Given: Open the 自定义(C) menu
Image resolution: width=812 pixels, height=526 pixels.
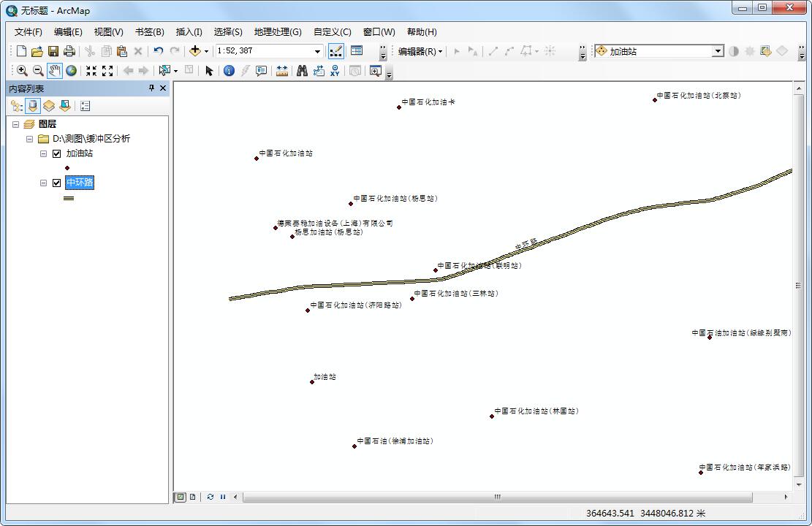Looking at the screenshot, I should coord(332,32).
